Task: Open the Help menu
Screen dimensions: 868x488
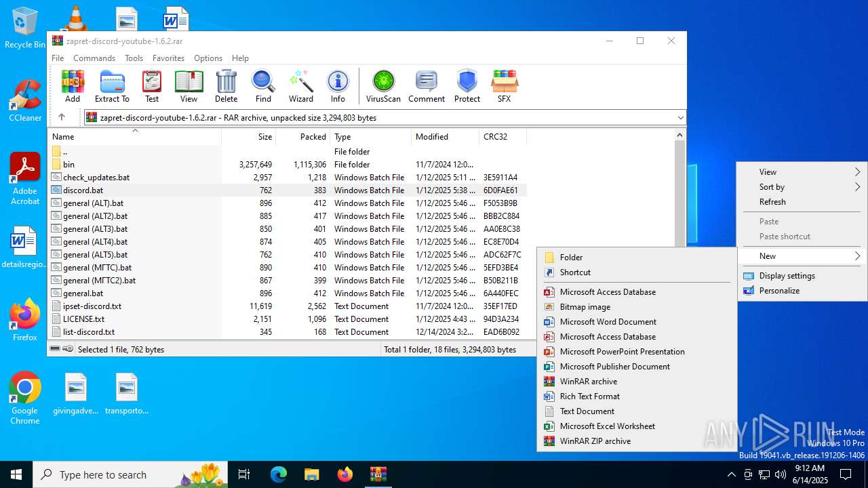Action: 240,58
